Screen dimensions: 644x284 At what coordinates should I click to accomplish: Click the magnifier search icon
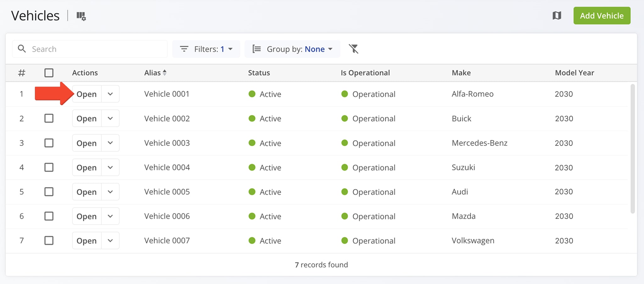coord(22,49)
